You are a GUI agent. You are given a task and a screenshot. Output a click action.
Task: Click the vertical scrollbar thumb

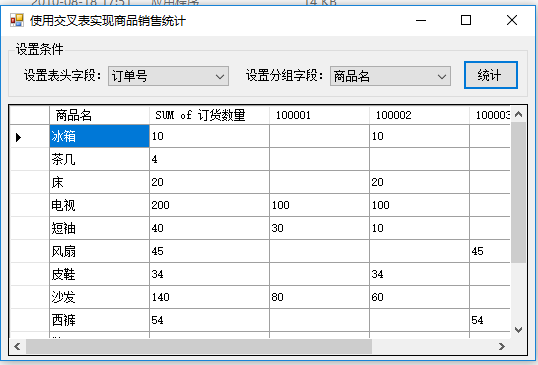tap(518, 192)
